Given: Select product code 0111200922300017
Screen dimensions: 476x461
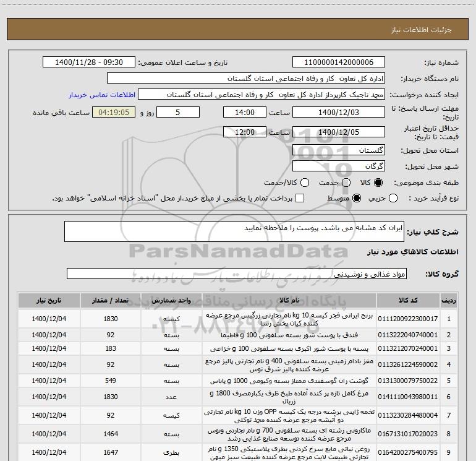Looking at the screenshot, I should (408, 319).
